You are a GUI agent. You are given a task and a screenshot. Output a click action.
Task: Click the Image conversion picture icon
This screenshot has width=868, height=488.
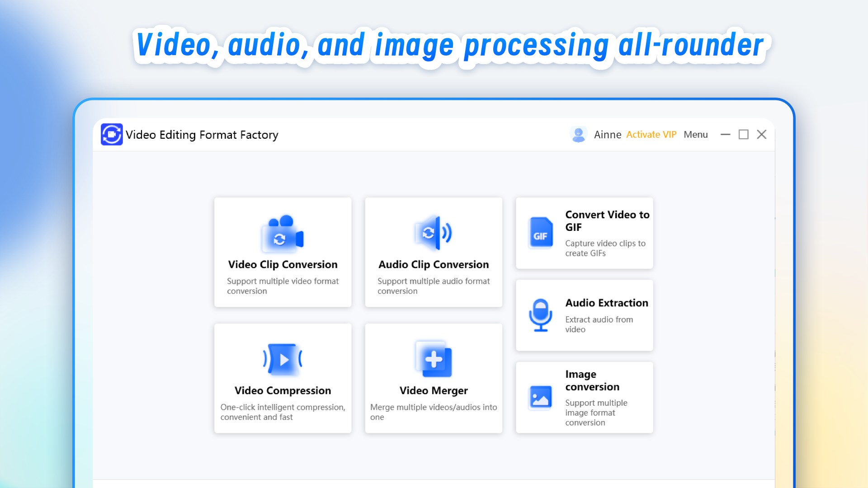click(x=541, y=398)
